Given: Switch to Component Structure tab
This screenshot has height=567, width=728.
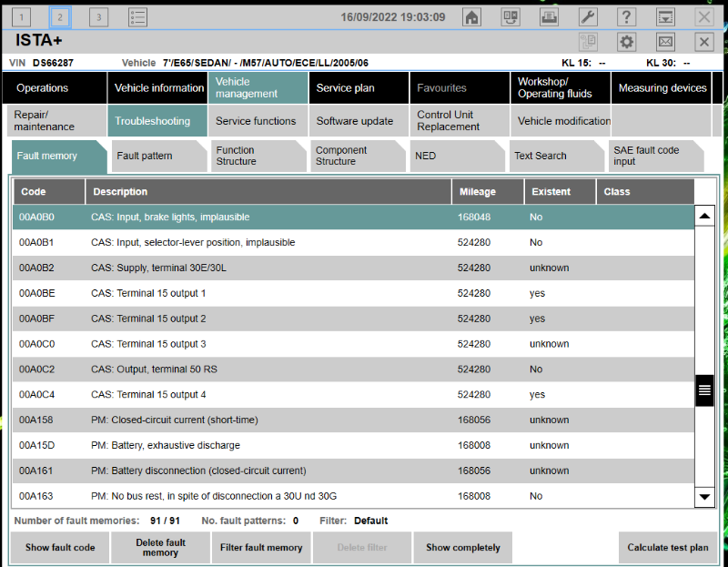Looking at the screenshot, I should click(x=358, y=156).
